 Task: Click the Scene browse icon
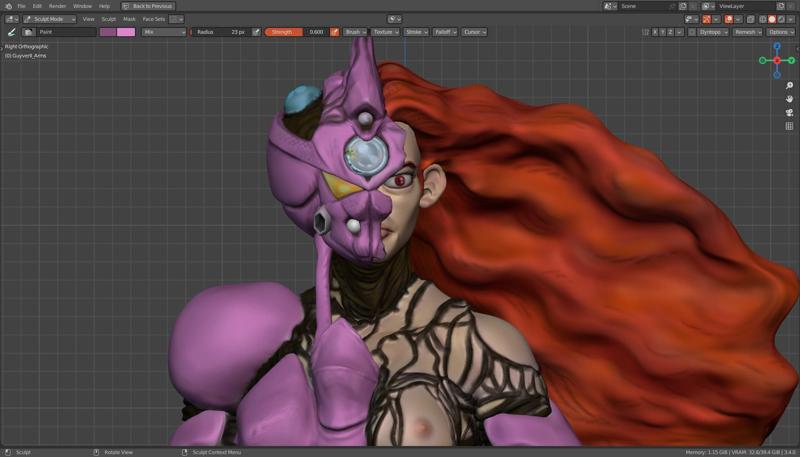click(x=610, y=6)
